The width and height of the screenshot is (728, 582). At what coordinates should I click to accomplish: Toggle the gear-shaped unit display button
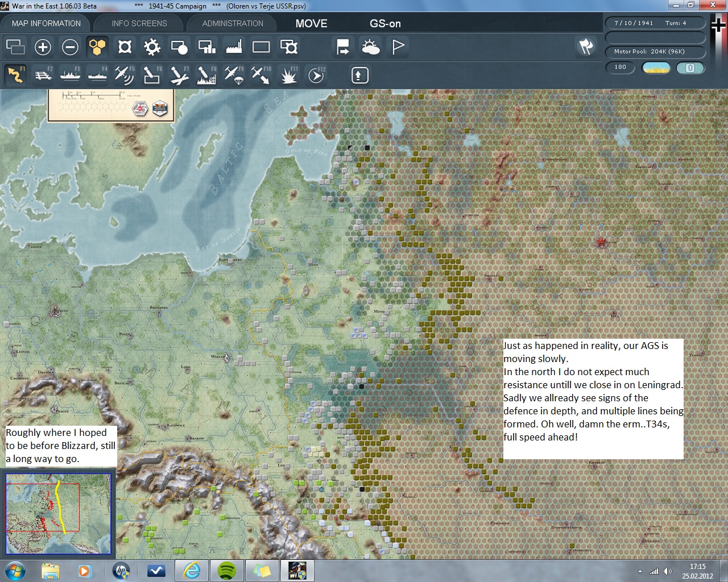coord(152,47)
